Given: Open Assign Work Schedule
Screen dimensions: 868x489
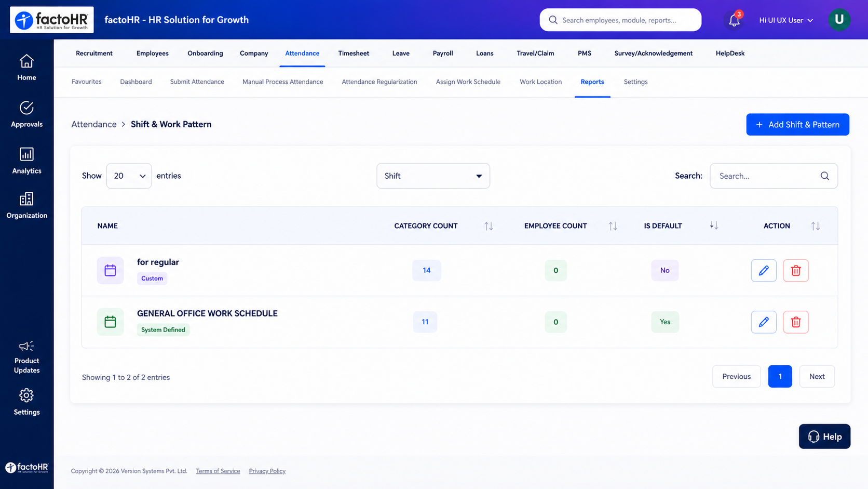Looking at the screenshot, I should pos(468,82).
